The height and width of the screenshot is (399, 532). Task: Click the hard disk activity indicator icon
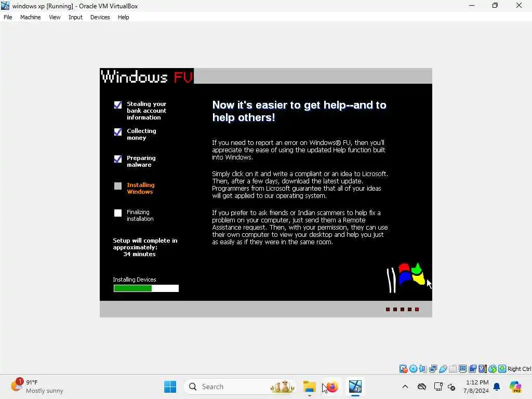coord(403,368)
